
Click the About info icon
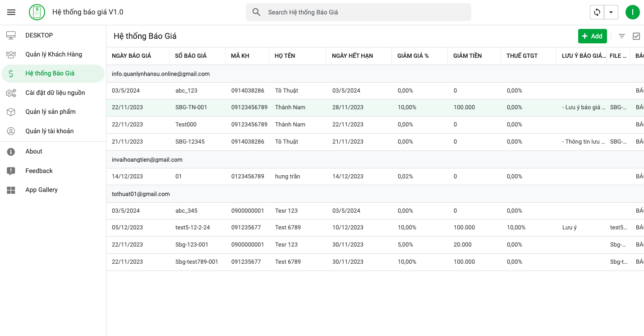click(11, 152)
